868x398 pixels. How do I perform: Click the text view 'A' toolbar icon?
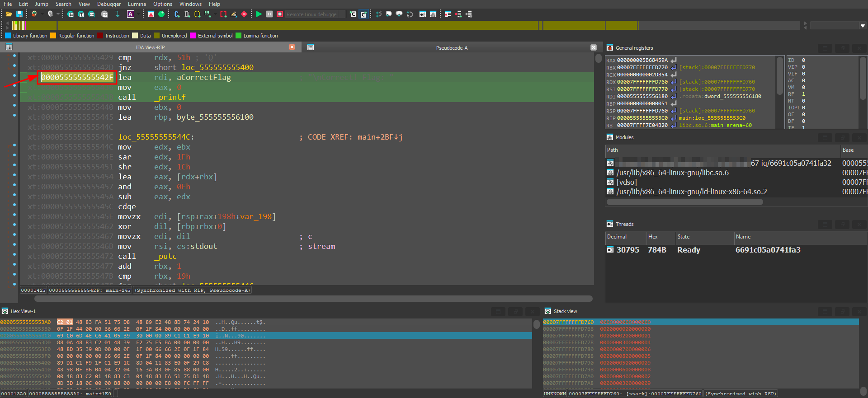click(x=131, y=14)
